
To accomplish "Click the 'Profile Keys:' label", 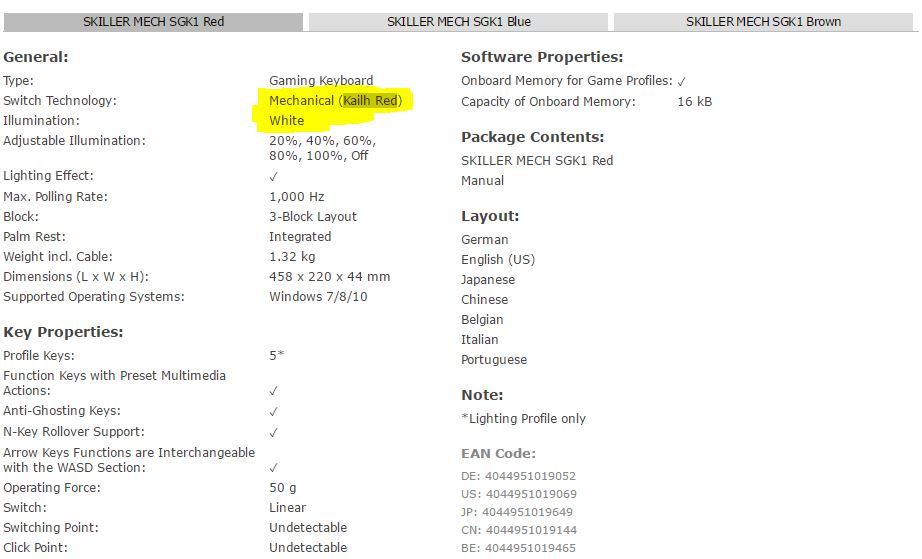I will coord(39,356).
